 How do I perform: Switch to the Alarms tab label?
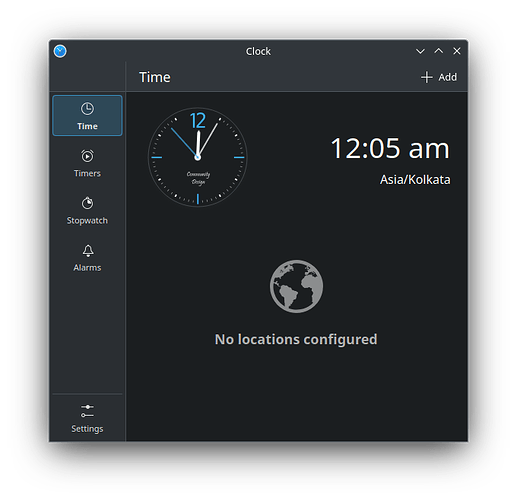(87, 268)
